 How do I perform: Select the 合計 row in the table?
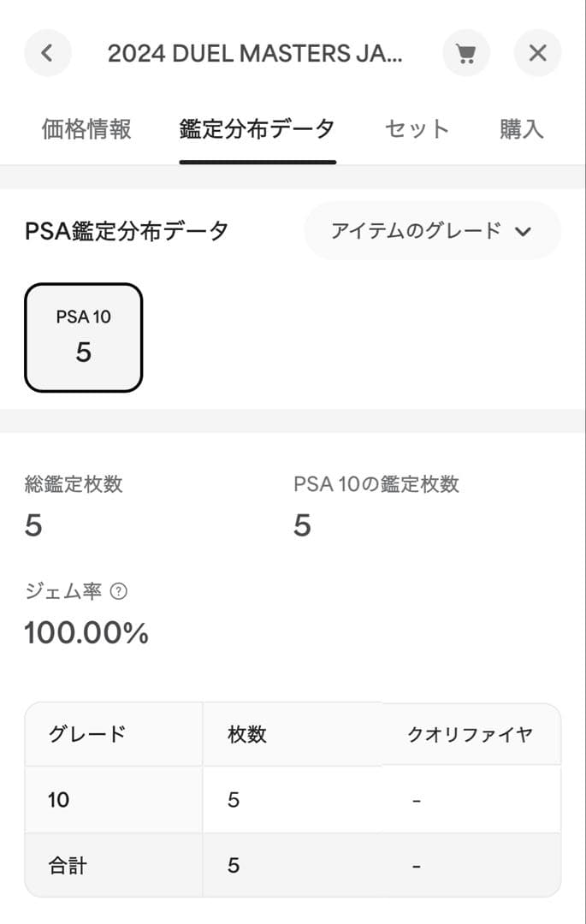(x=114, y=864)
